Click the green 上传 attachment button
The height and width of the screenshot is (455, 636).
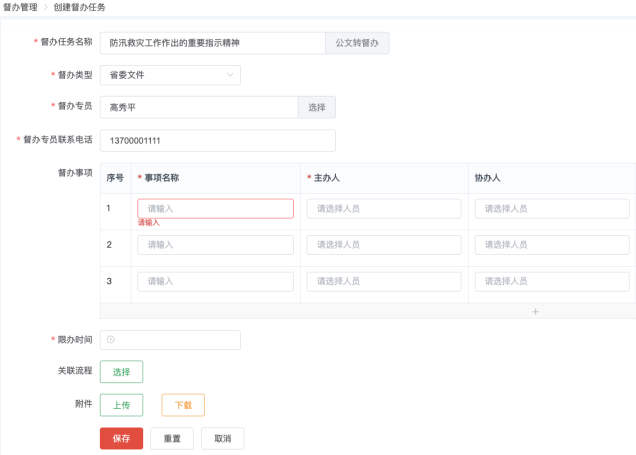[121, 405]
